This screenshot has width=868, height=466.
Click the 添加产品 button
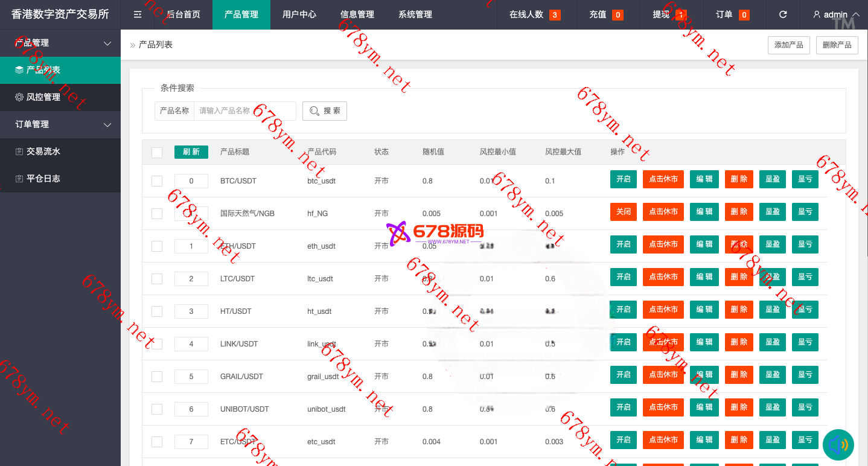[789, 45]
